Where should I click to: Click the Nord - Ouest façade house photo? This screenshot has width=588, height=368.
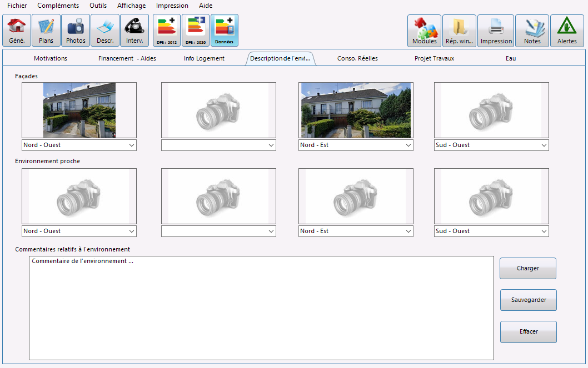coord(79,110)
